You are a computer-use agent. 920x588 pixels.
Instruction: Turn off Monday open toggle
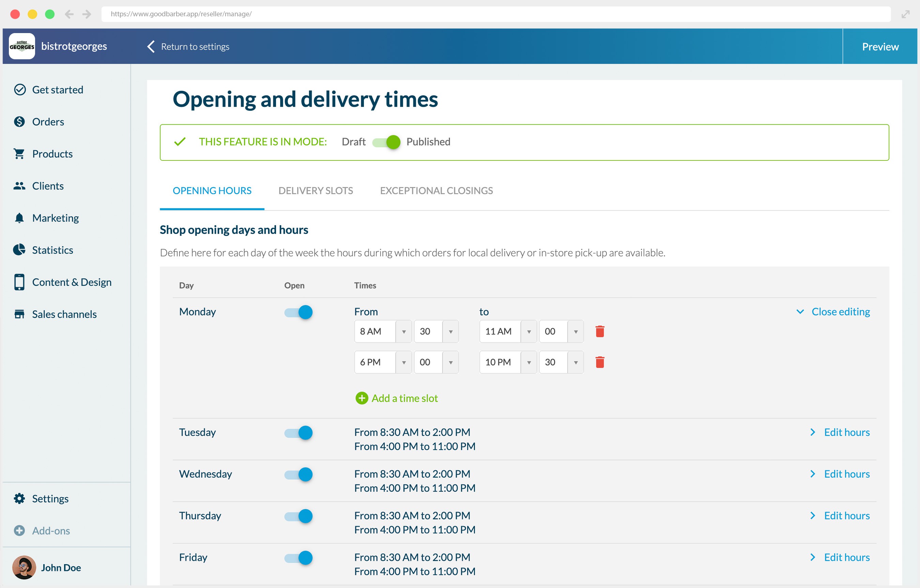pos(298,312)
